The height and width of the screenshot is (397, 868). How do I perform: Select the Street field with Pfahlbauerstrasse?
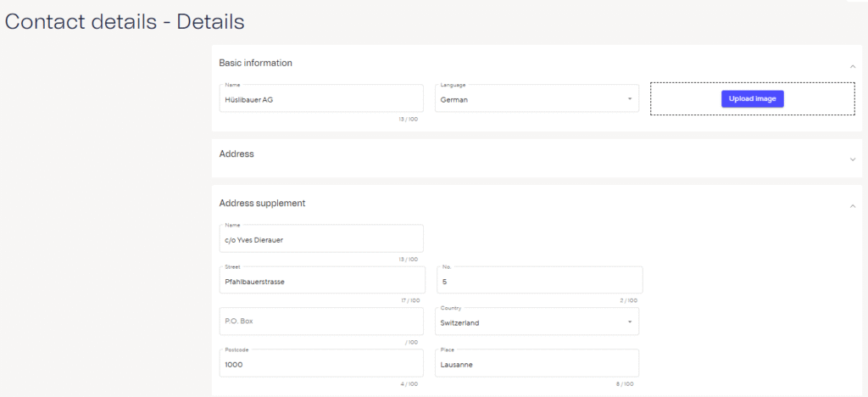tap(320, 282)
